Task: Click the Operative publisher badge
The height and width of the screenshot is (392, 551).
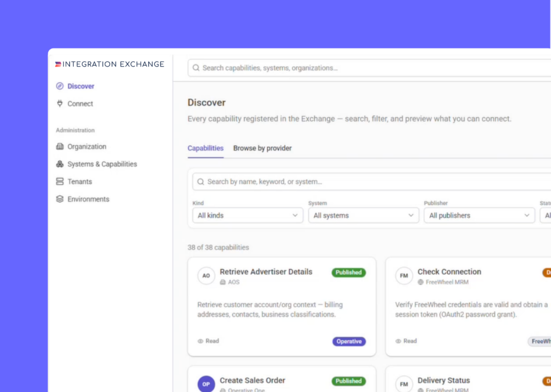Action: tap(349, 341)
